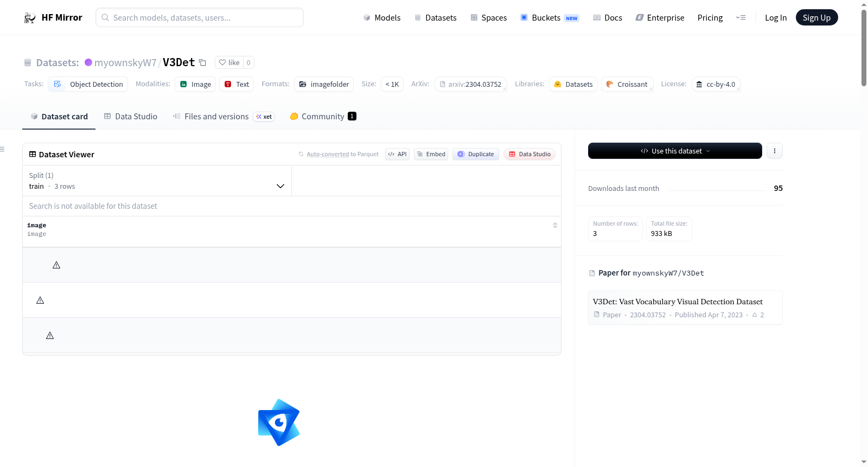Expand the cc-by-4.0 license tag
868x467 pixels.
pyautogui.click(x=716, y=84)
